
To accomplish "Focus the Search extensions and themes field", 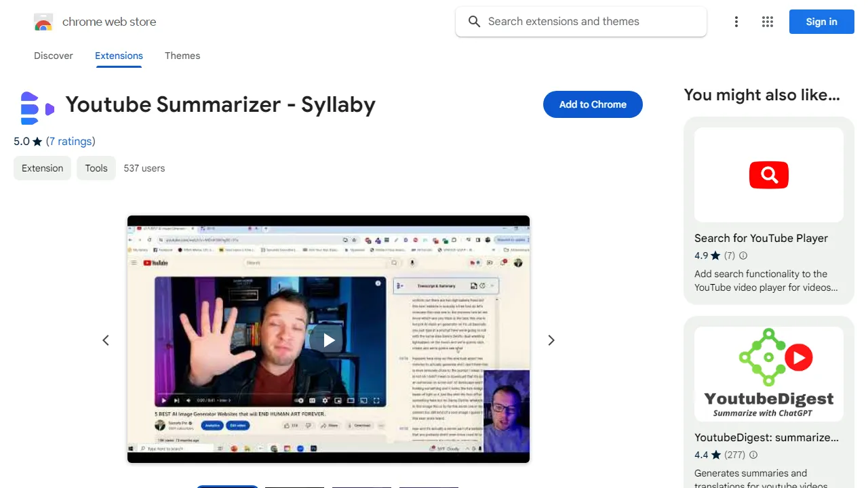I will point(581,22).
